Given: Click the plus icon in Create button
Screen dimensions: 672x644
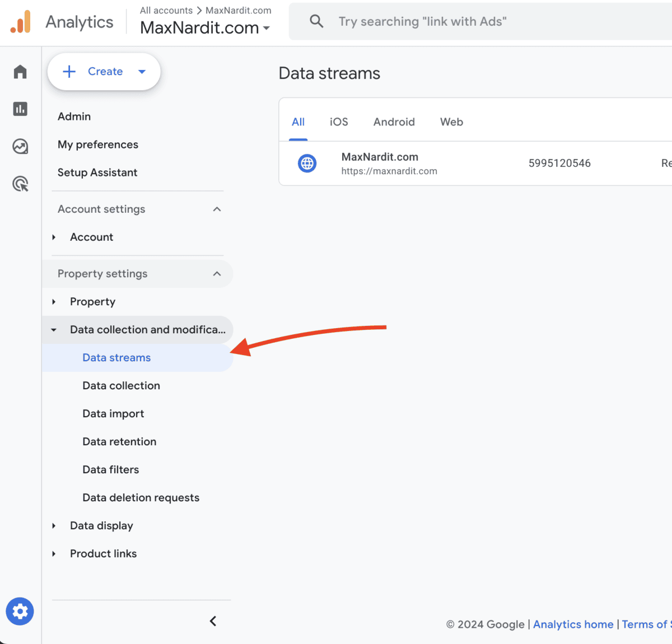Looking at the screenshot, I should 69,71.
